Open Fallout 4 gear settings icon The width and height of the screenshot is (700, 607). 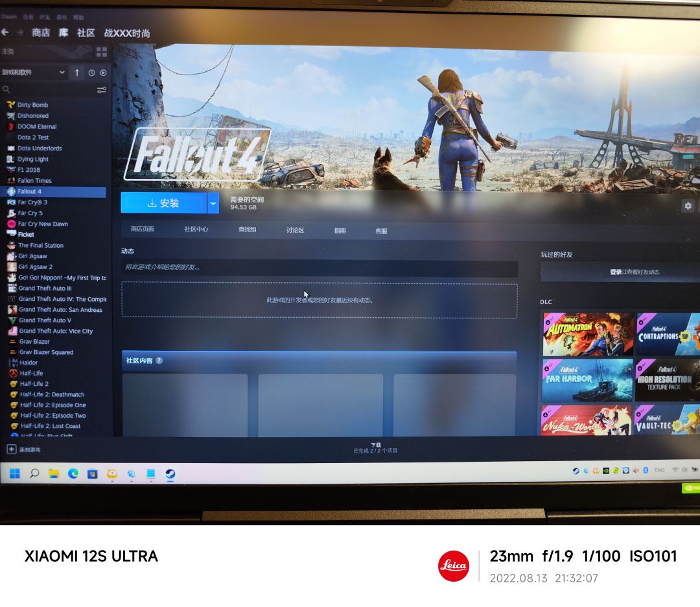[x=688, y=206]
